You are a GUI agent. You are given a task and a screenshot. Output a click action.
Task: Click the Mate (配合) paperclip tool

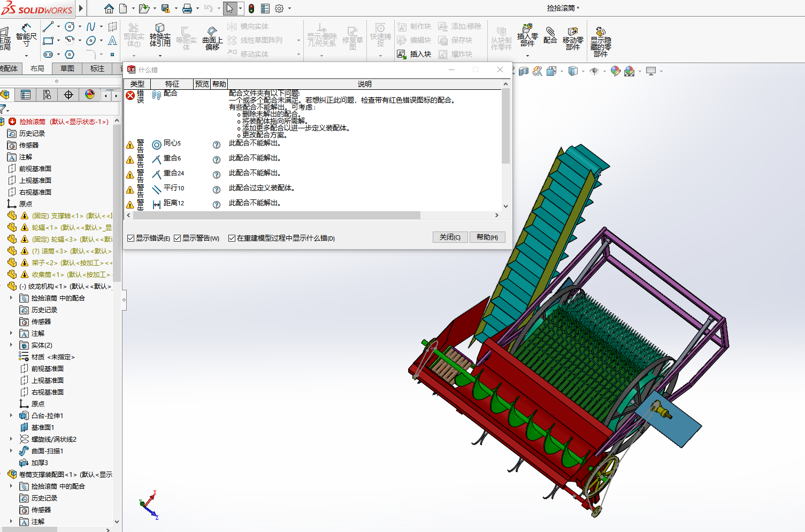(x=550, y=35)
